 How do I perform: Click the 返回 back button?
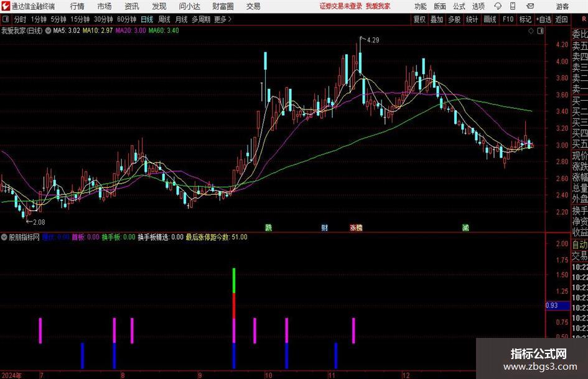[x=561, y=19]
